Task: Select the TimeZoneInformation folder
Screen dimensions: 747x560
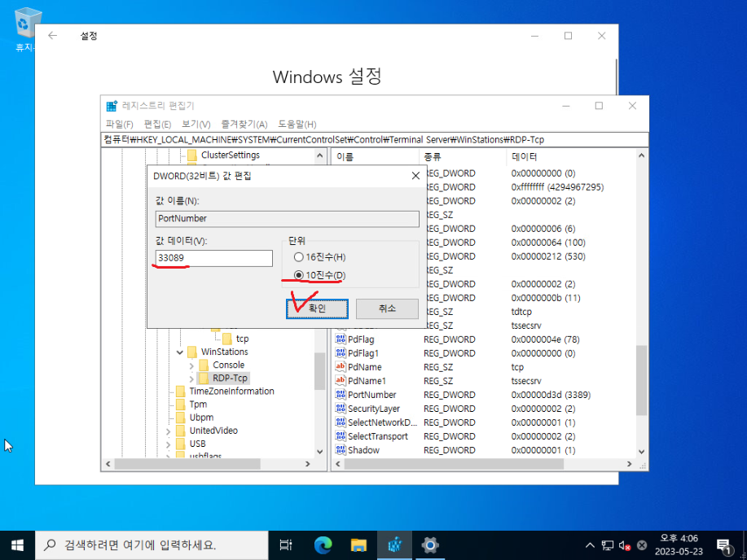Action: (231, 391)
